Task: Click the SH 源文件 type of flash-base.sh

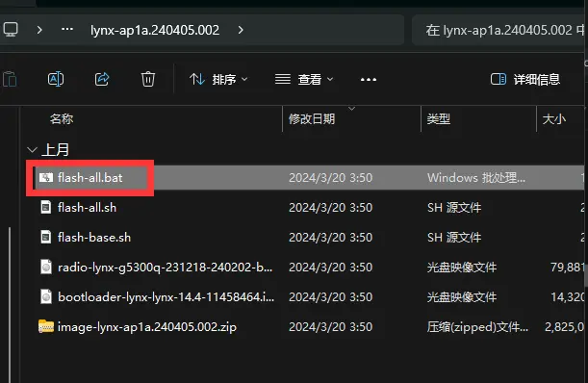Action: pos(454,238)
